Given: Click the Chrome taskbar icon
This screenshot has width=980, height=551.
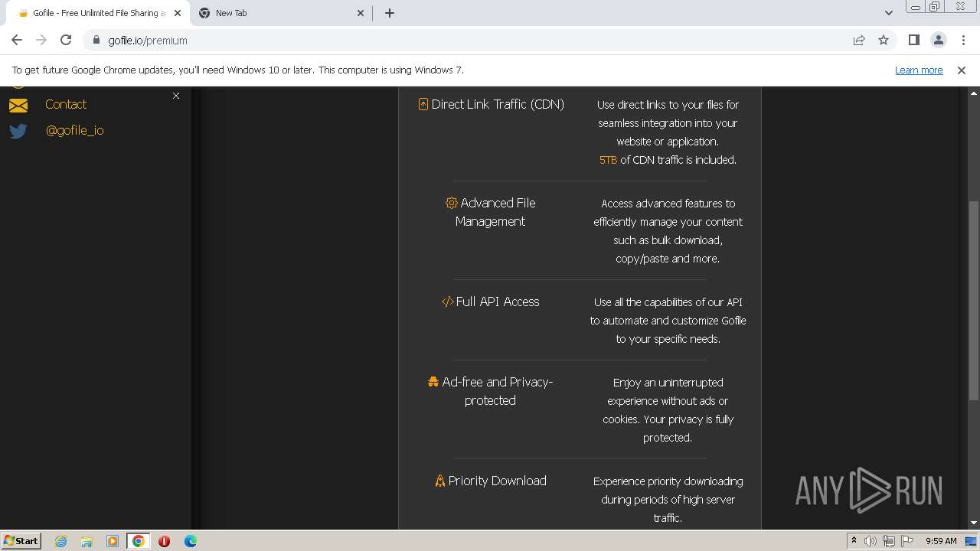Looking at the screenshot, I should (x=139, y=541).
